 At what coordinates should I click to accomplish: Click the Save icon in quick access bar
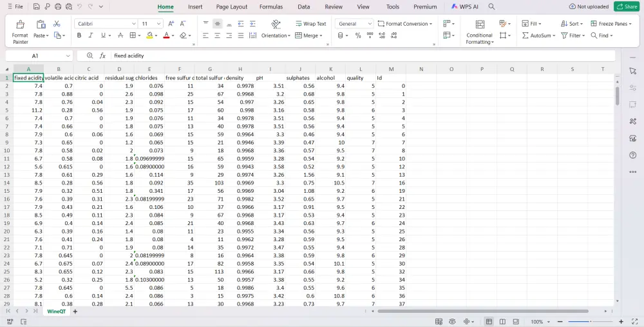[x=37, y=6]
